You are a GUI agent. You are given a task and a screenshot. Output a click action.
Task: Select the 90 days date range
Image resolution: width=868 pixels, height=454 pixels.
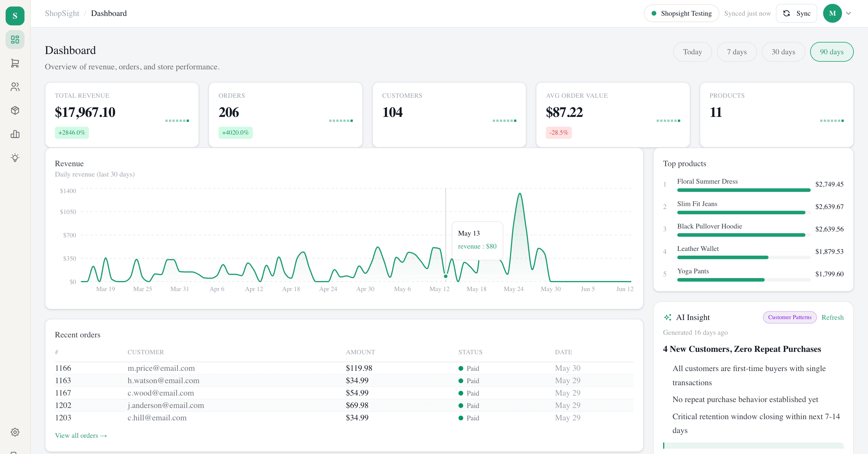(x=832, y=52)
